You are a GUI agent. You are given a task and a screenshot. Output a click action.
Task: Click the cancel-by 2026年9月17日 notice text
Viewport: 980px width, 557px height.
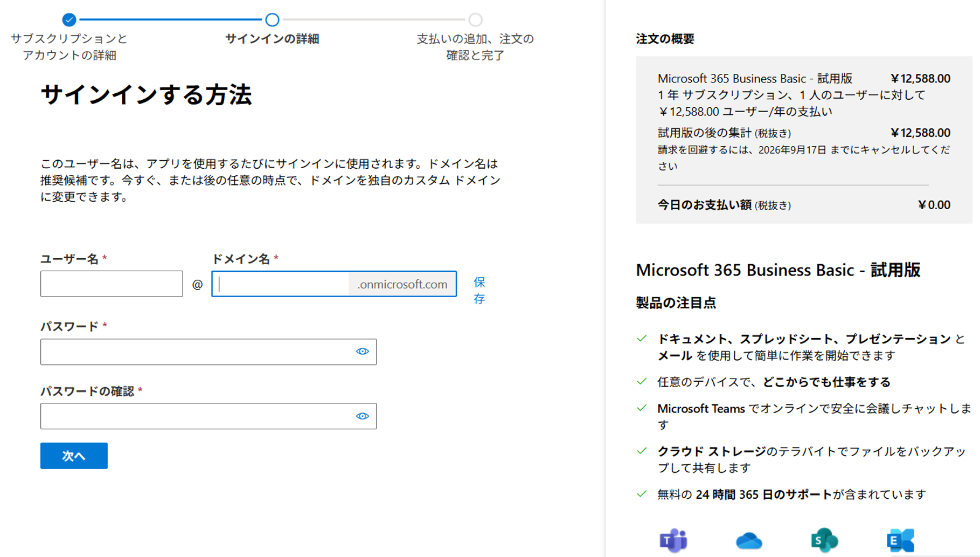pos(804,158)
